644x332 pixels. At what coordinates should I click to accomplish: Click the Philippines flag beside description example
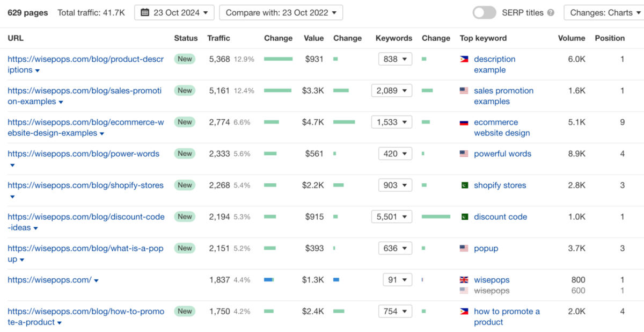coord(464,59)
